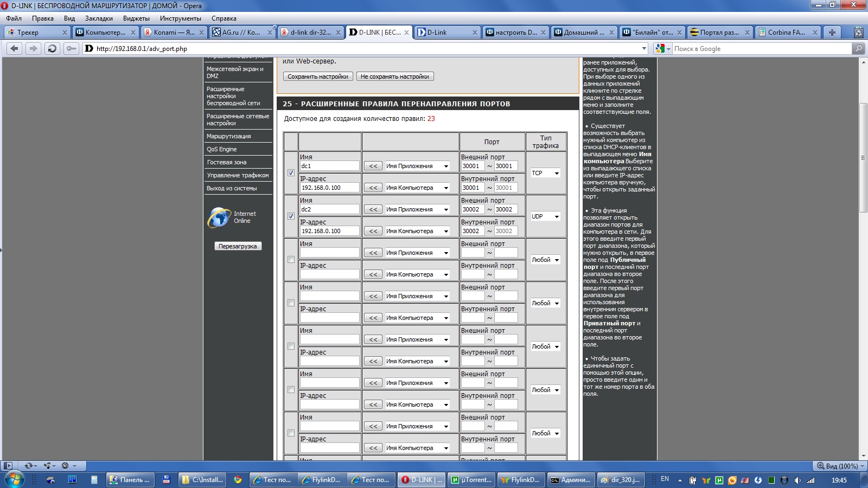Uncheck the dc1 rule checkbox

pos(291,173)
